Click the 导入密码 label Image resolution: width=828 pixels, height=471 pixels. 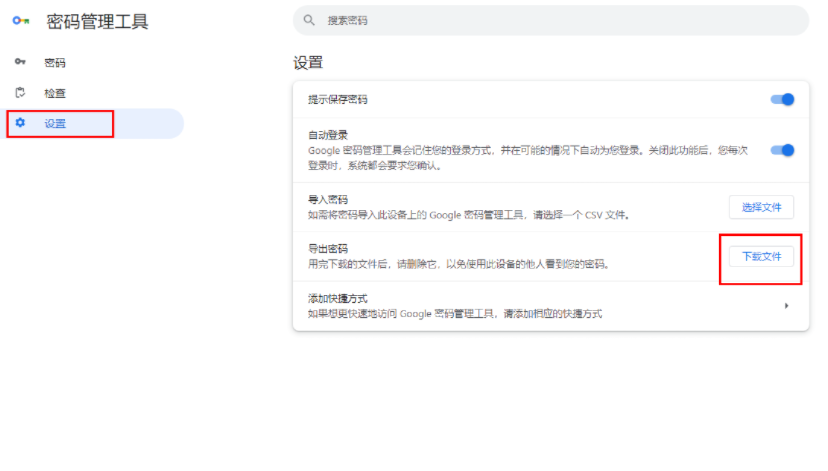coord(328,200)
